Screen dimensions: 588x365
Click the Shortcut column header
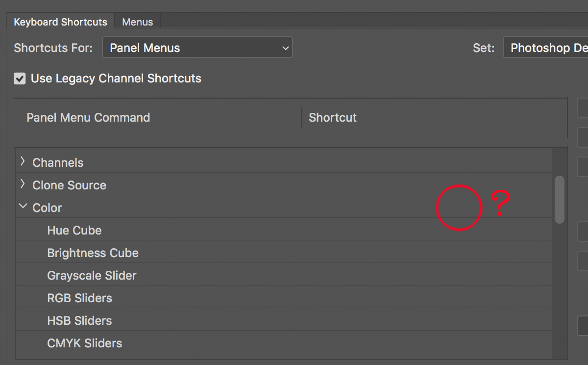coord(333,118)
